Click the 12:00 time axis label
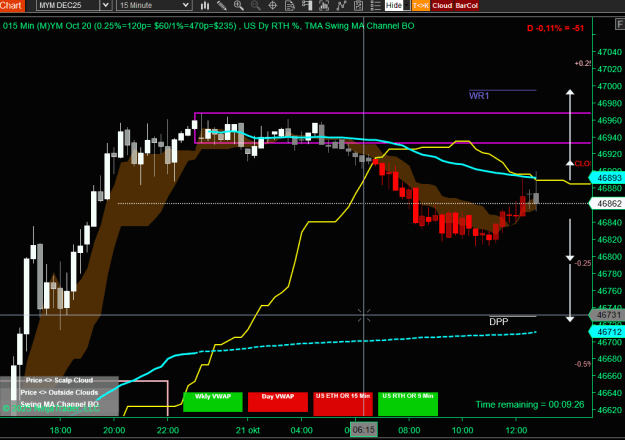This screenshot has height=440, width=625. pos(516,430)
